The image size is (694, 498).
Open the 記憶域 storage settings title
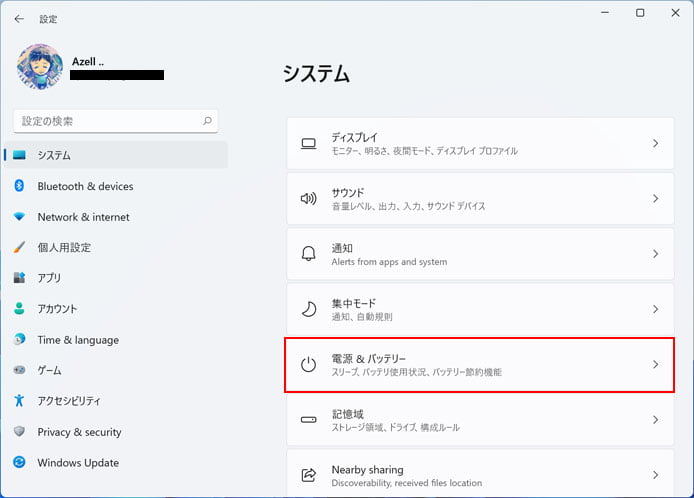347,414
